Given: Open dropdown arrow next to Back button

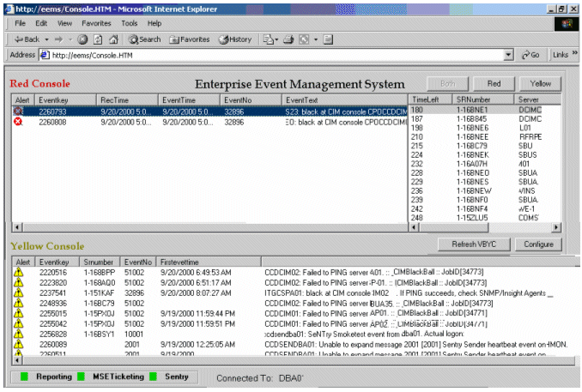Looking at the screenshot, I should point(45,39).
